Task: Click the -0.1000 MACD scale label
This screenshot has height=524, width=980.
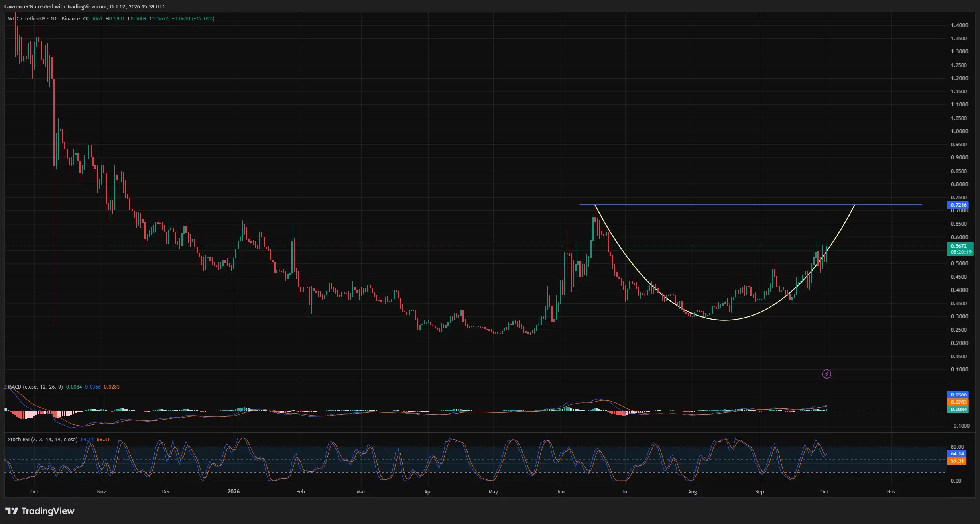Action: (960, 426)
